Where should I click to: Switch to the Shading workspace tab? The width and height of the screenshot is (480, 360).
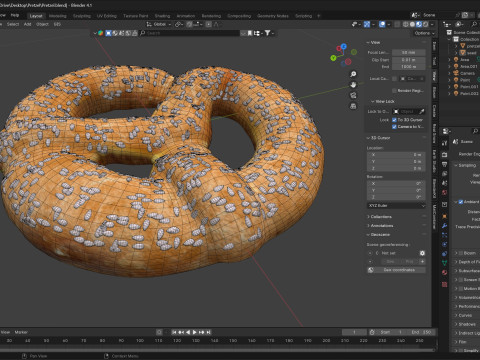click(162, 16)
